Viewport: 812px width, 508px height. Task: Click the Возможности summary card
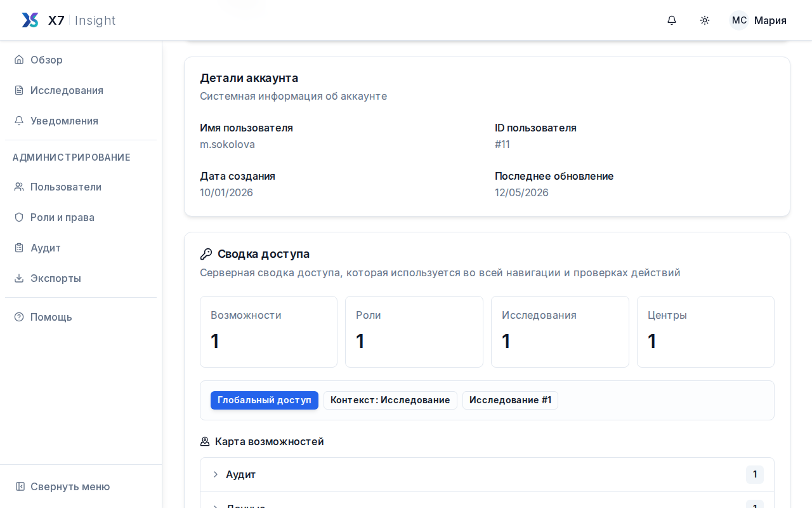[268, 331]
